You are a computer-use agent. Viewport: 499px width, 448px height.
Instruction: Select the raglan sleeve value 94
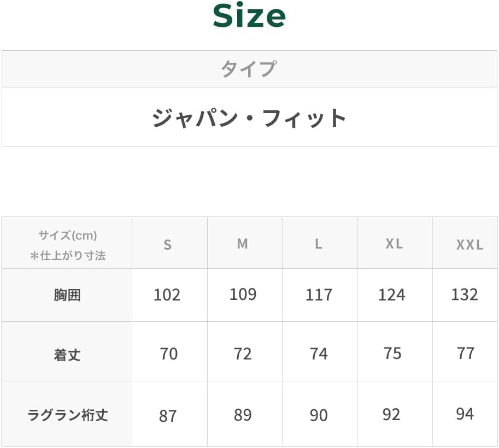[465, 414]
